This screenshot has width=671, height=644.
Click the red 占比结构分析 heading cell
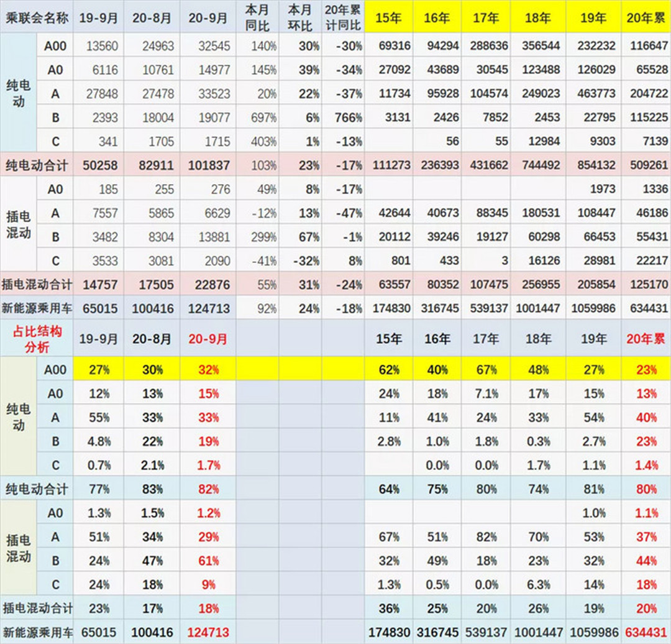[37, 339]
